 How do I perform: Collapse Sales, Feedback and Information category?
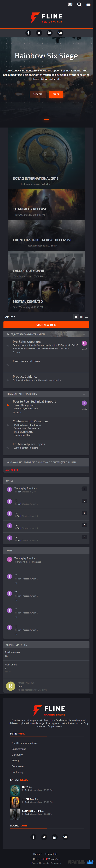pyautogui.click(x=84, y=334)
